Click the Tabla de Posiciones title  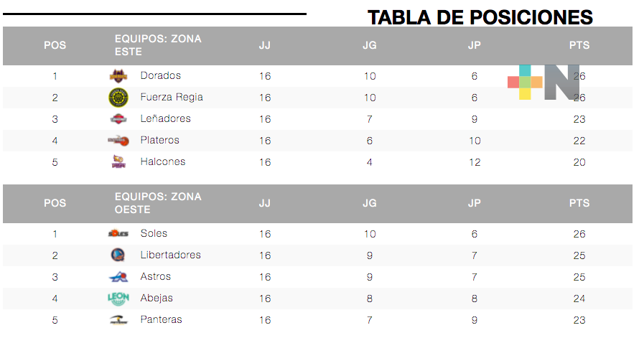tap(480, 17)
